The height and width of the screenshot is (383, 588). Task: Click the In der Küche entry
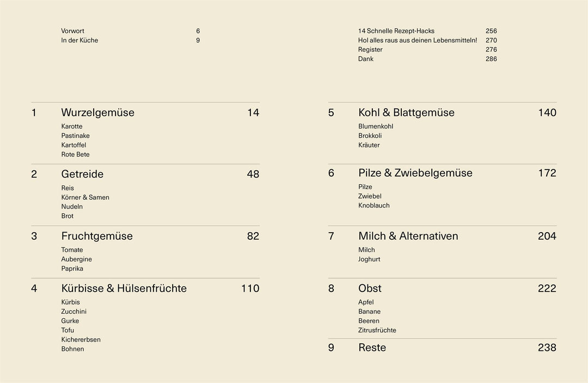point(79,40)
